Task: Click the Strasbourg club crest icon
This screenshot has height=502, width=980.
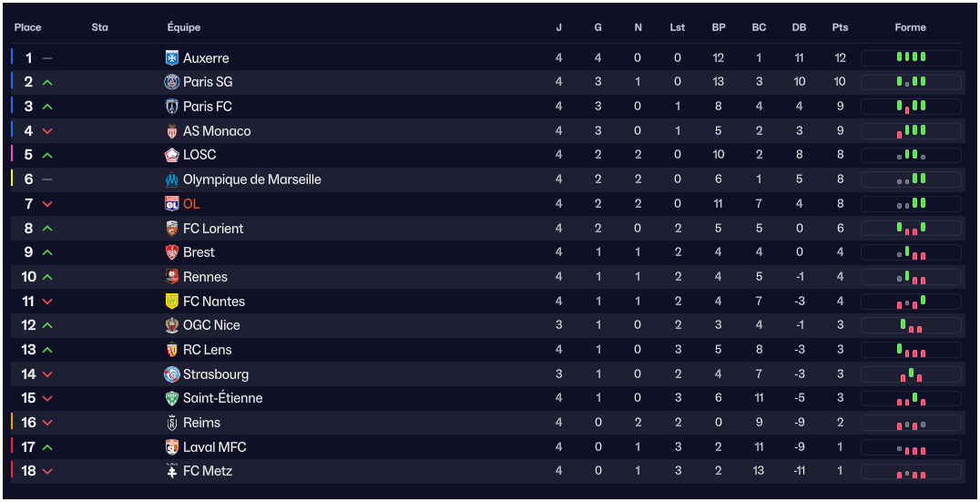Action: coord(172,374)
